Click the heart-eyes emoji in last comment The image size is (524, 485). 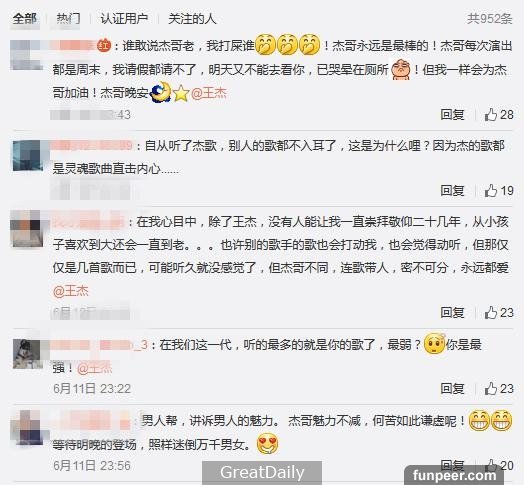(267, 444)
